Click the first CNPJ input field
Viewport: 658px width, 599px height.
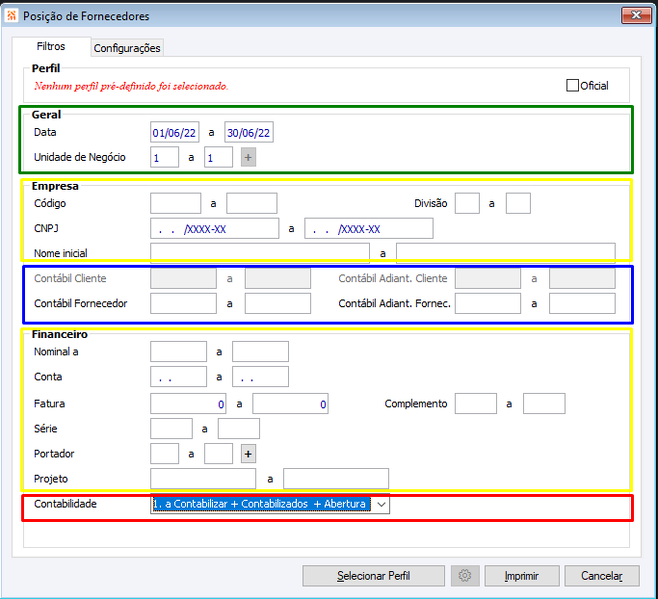(214, 228)
